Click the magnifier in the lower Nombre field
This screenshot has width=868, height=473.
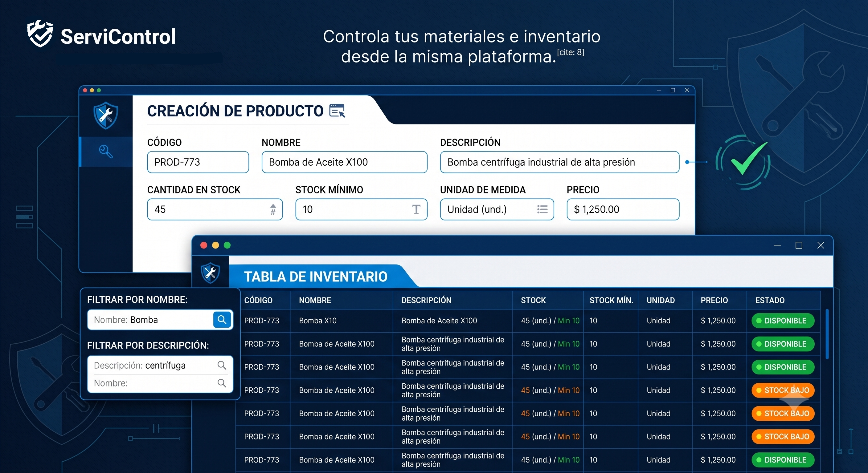coord(222,383)
